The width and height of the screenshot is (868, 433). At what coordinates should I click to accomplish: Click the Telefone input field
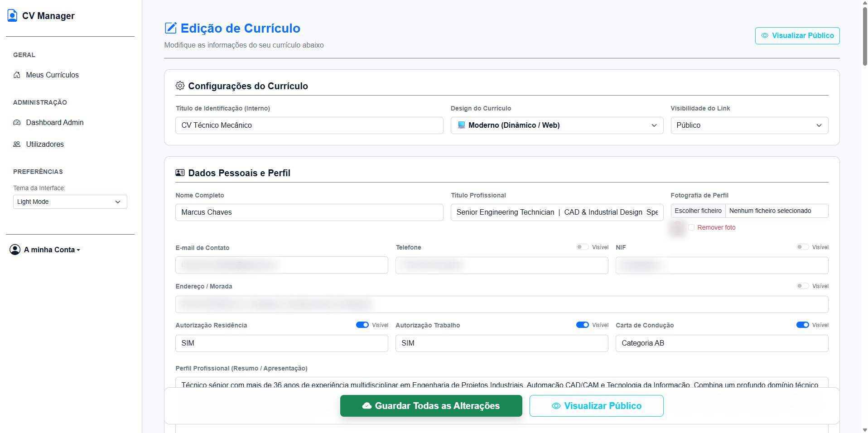click(x=502, y=265)
